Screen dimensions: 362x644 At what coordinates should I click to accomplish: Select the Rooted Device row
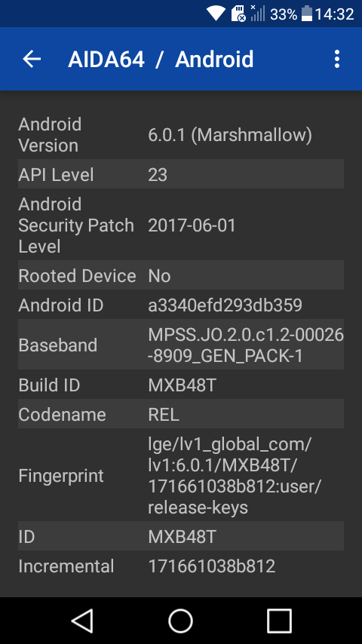[x=181, y=275]
